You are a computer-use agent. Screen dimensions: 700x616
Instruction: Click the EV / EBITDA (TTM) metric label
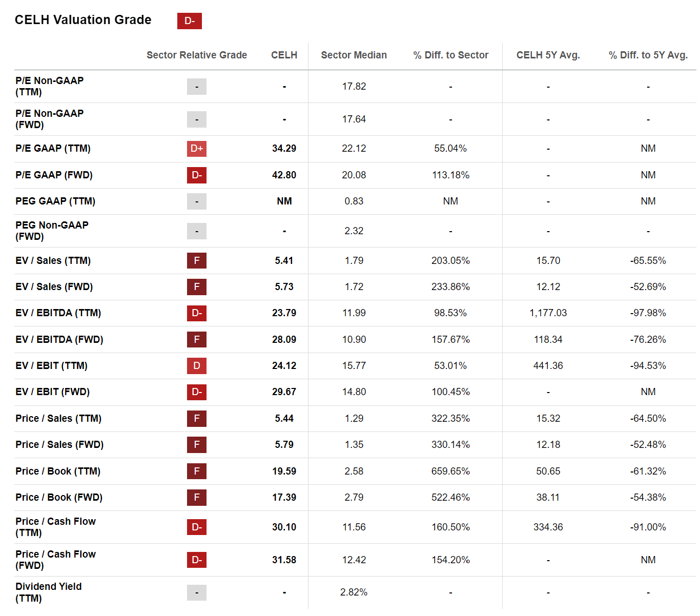click(57, 313)
